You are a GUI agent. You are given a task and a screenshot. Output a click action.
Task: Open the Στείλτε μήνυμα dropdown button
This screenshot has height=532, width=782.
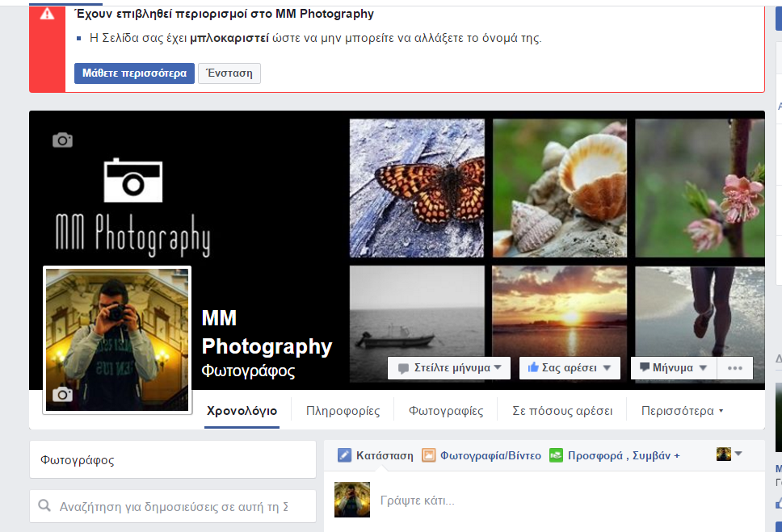(x=449, y=368)
